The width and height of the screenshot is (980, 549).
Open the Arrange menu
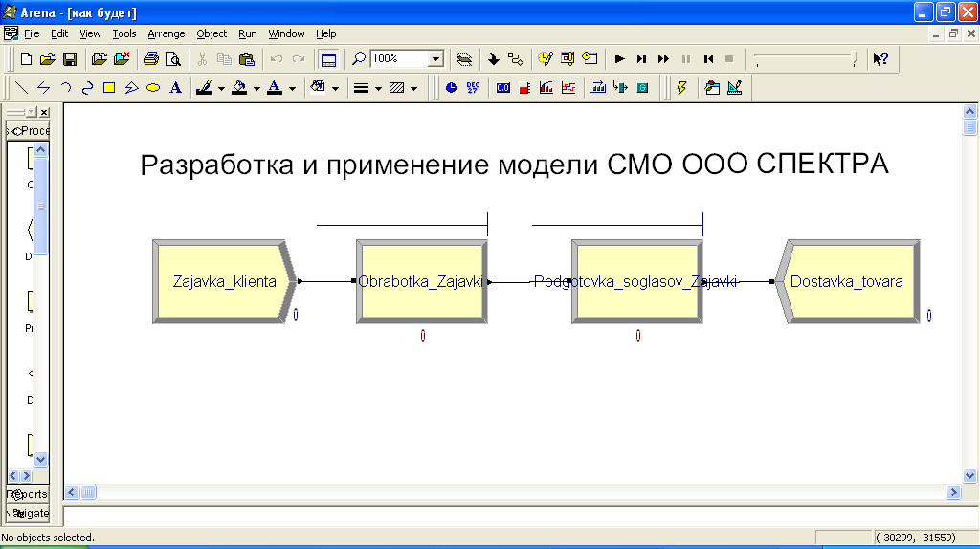(167, 33)
